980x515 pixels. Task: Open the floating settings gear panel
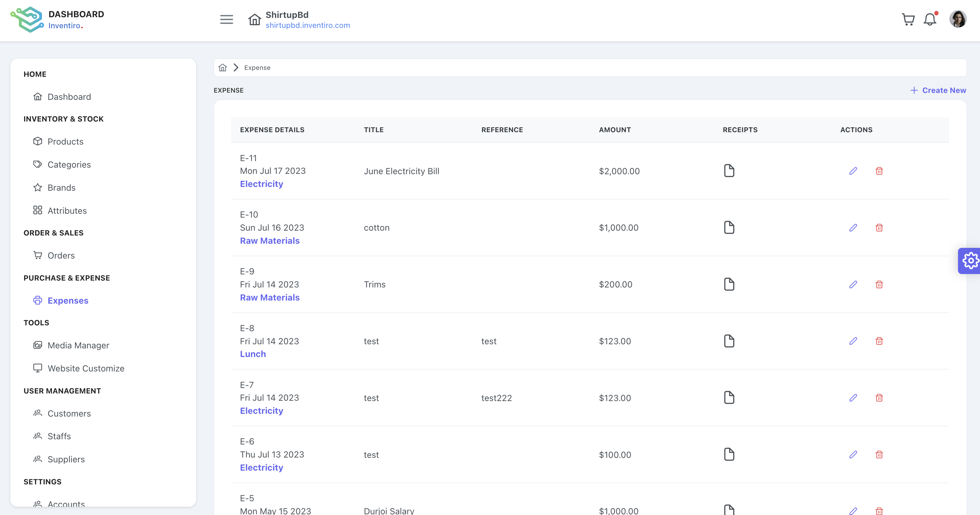pos(970,261)
